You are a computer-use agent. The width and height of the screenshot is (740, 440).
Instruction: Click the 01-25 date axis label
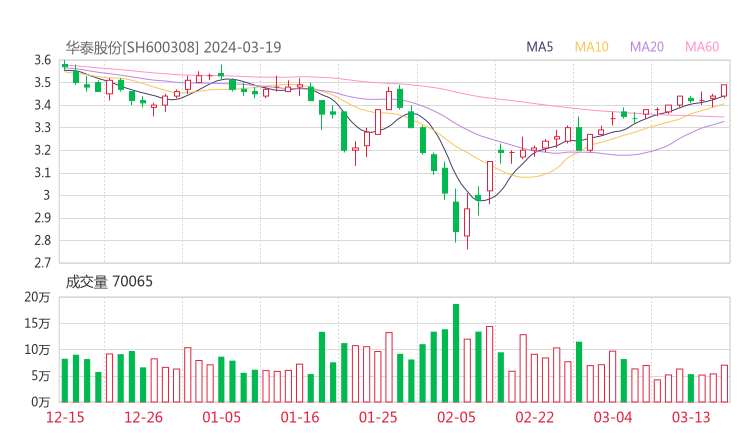378,417
